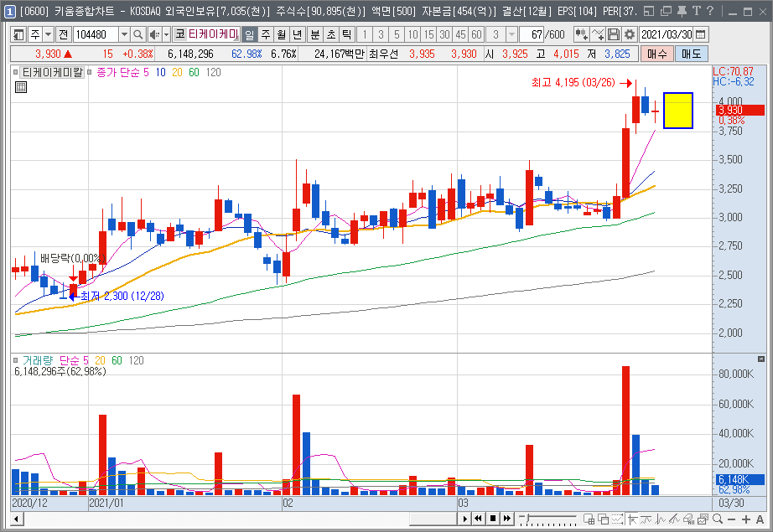
Task: Click the blue 매도 sell button
Action: pos(692,54)
